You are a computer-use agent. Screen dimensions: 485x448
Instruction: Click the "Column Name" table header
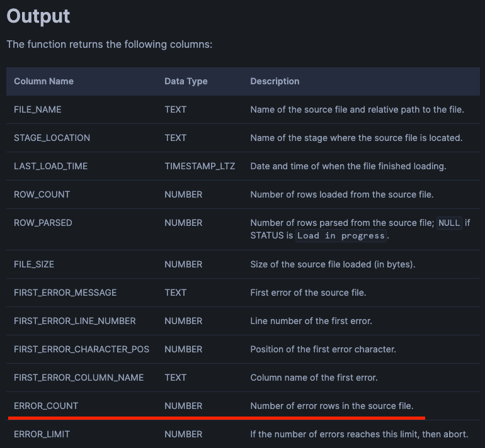coord(43,81)
